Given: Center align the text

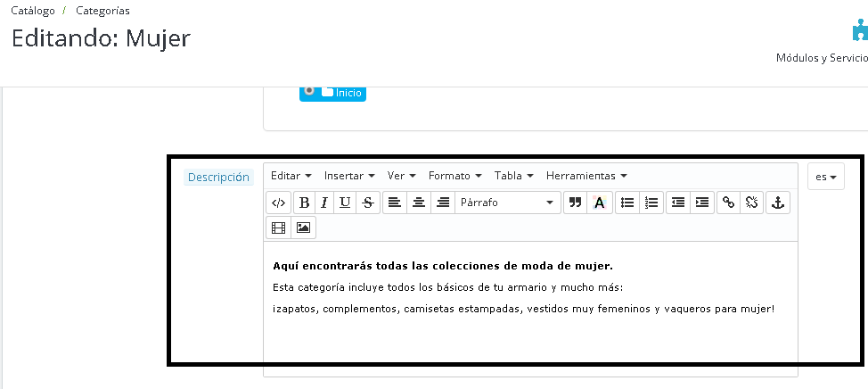Looking at the screenshot, I should (x=419, y=203).
